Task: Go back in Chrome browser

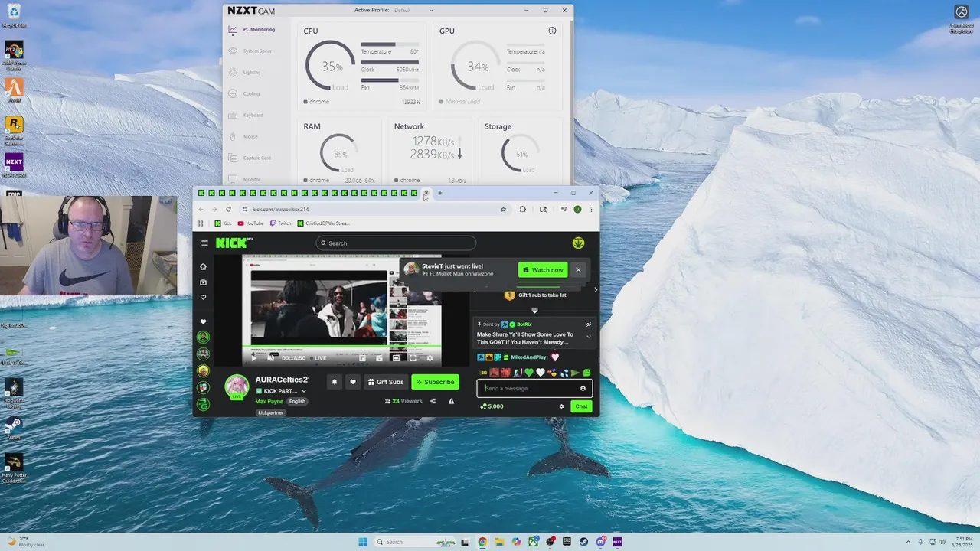Action: click(201, 209)
